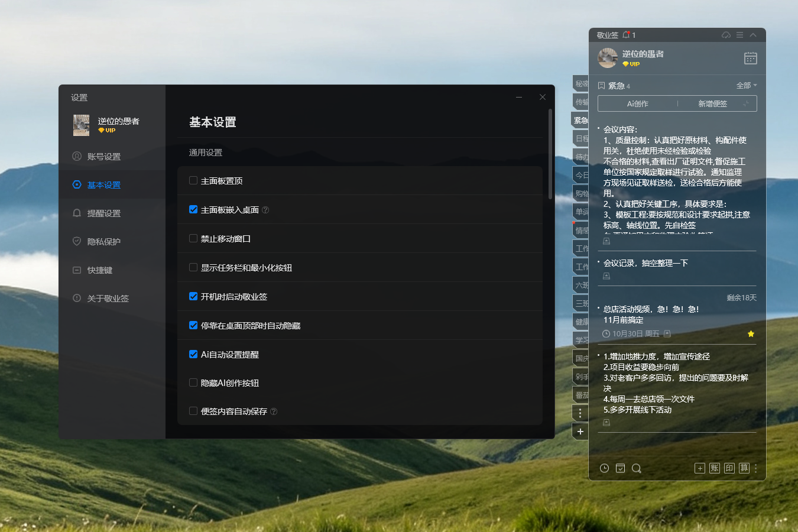Screen dimensions: 798x532
Task: Open the 印 stamp tool icon
Action: coord(729,468)
